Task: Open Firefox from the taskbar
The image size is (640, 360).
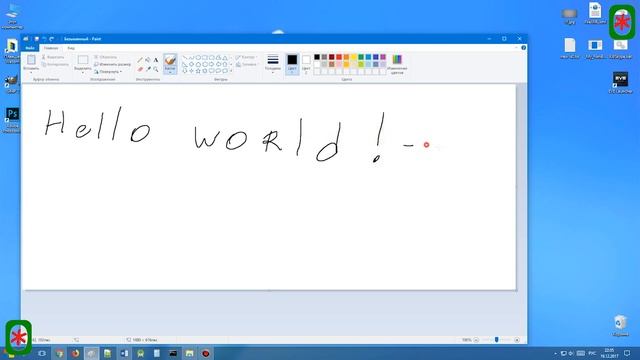Action: coord(76,353)
